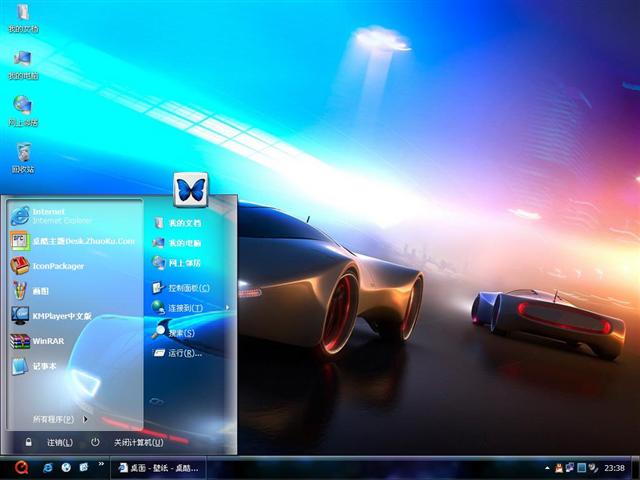Launch Internet Explorer quick launch icon
This screenshot has height=480, width=640.
pyautogui.click(x=48, y=468)
